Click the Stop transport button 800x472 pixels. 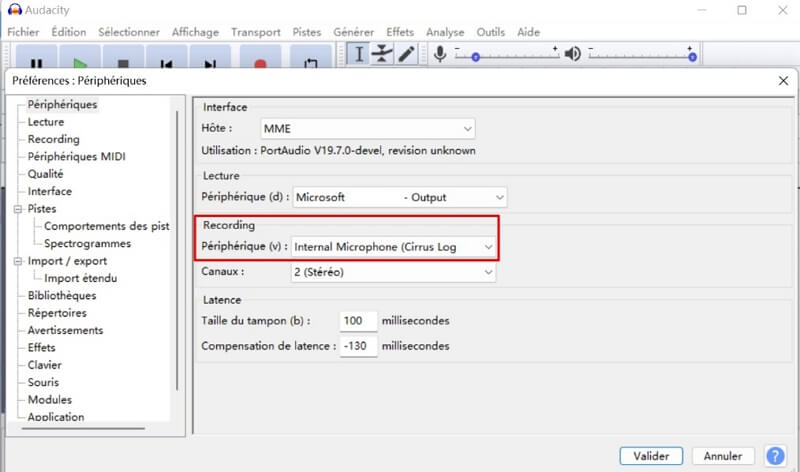[x=123, y=57]
